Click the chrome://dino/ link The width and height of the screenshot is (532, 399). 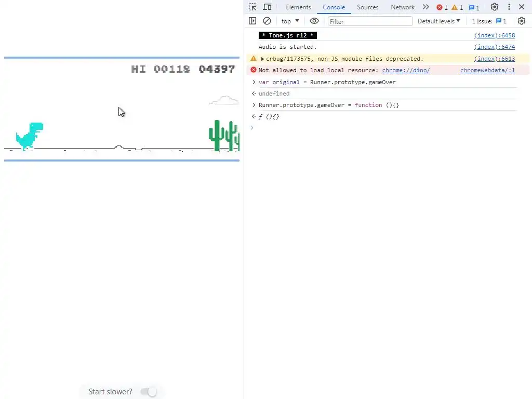tap(406, 70)
